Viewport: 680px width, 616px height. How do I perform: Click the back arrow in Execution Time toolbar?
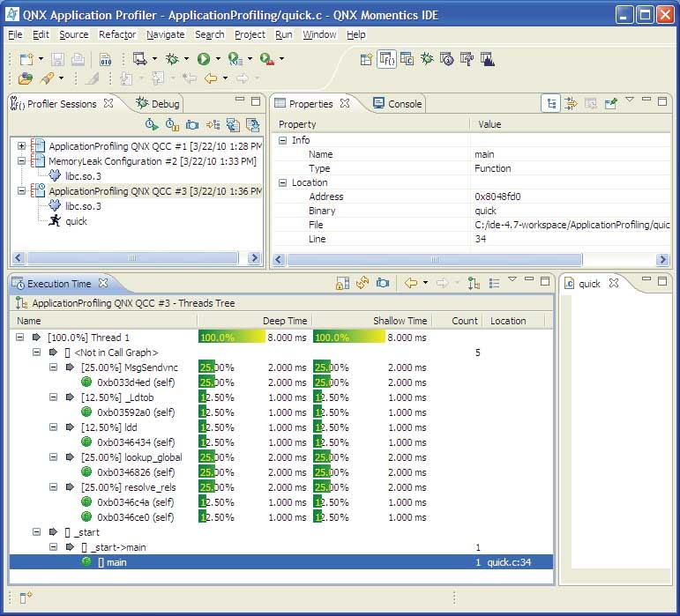coord(410,283)
